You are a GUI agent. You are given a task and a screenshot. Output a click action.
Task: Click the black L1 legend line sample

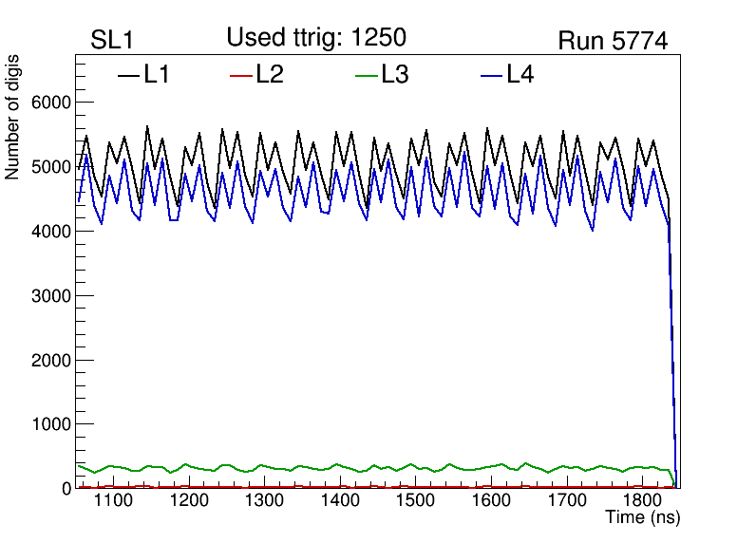128,75
